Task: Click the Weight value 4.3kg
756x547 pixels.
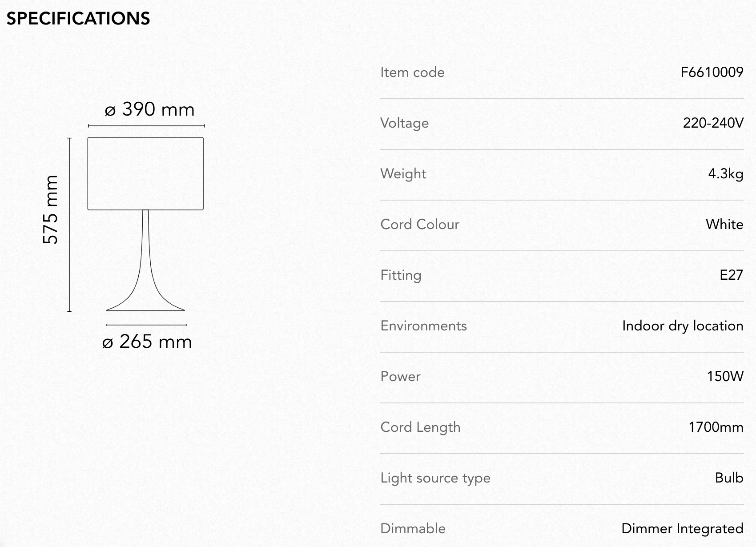Action: click(x=726, y=173)
